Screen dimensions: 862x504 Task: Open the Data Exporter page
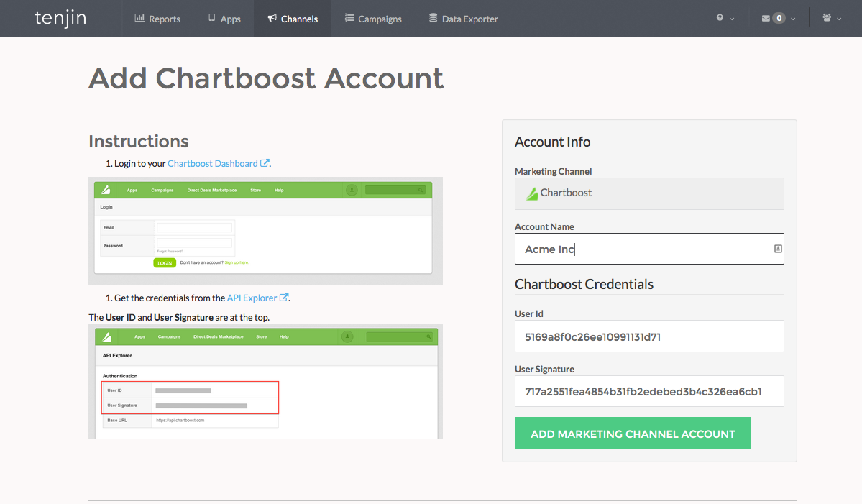464,19
